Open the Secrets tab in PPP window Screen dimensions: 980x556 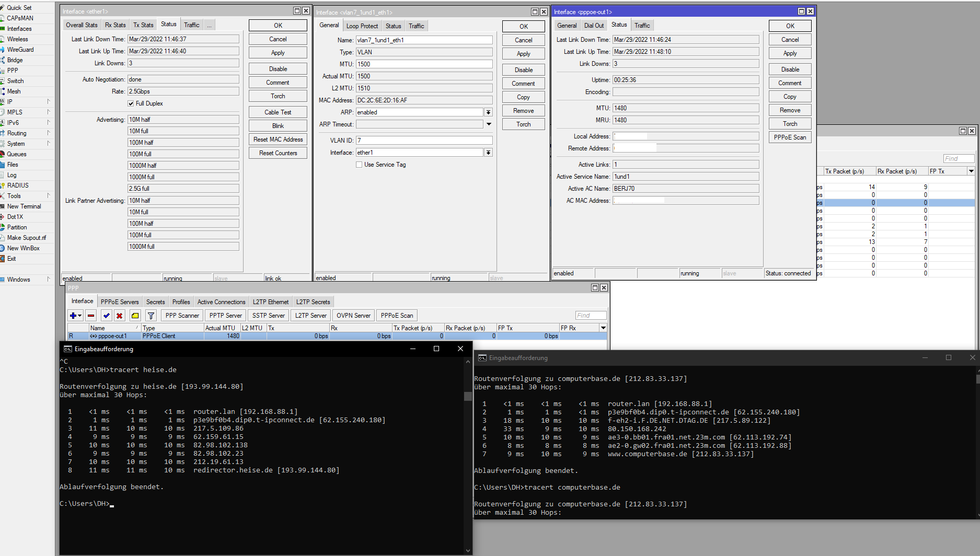coord(155,302)
